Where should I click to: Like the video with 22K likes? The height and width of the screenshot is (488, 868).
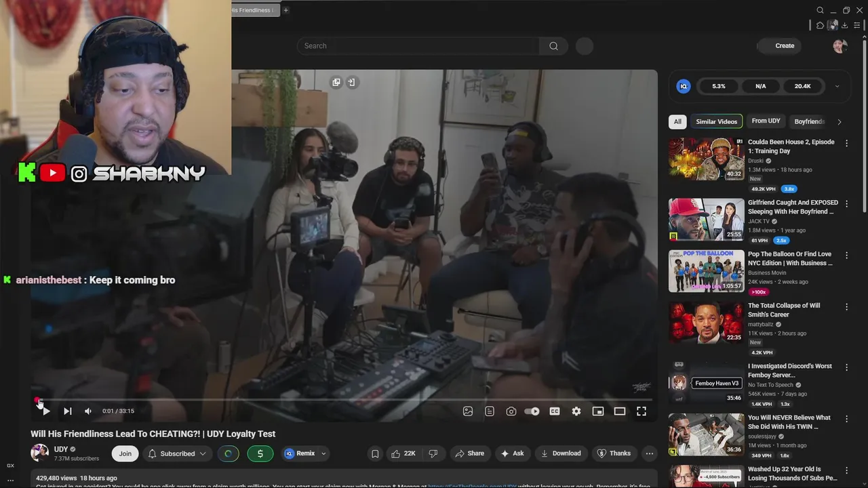(403, 453)
